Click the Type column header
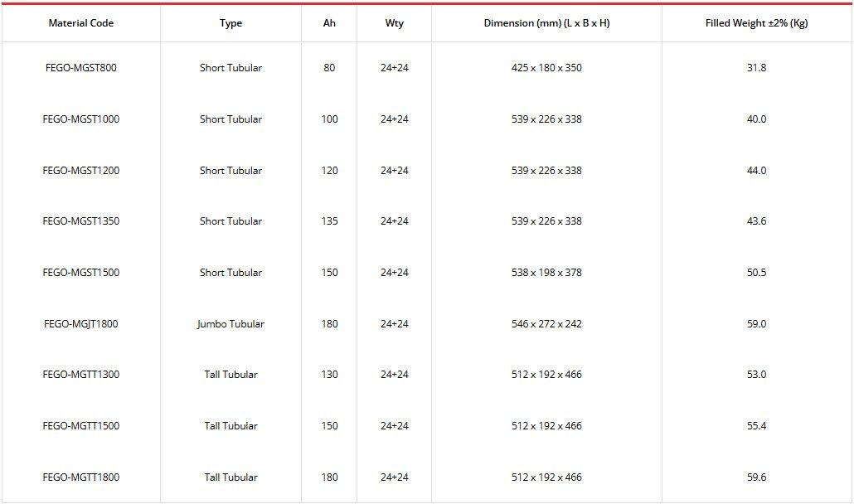This screenshot has height=504, width=854. pos(230,23)
